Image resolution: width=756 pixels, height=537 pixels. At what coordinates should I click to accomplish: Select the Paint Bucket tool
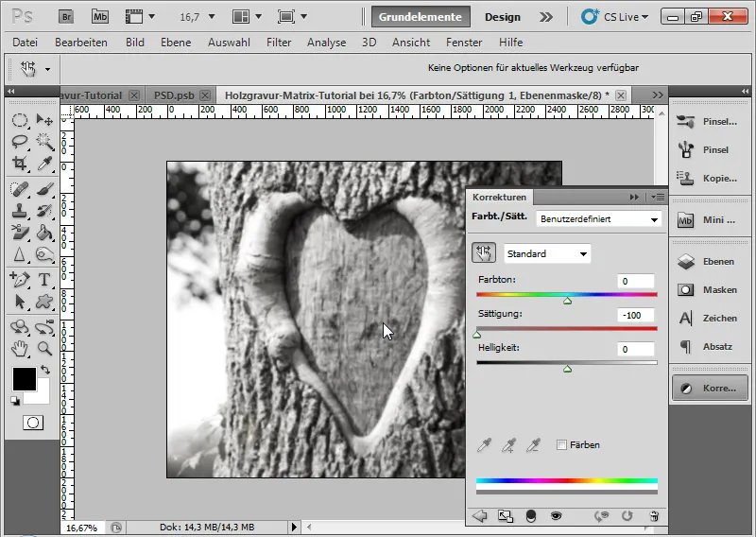coord(44,232)
